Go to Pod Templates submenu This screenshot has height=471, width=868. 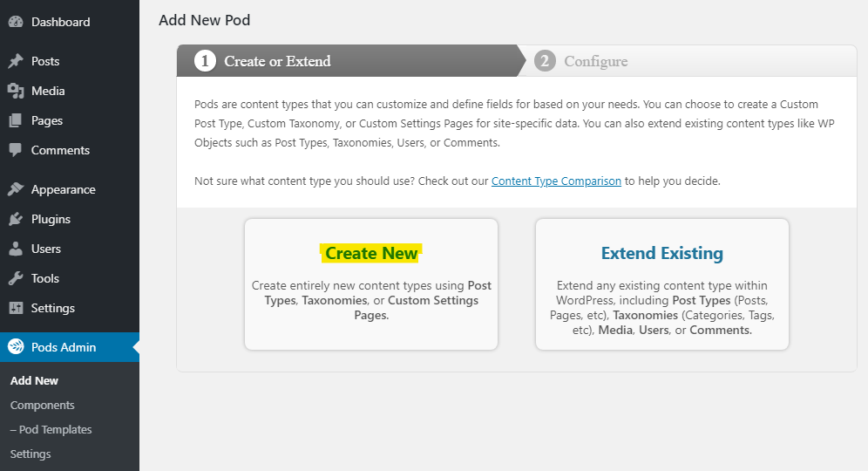[51, 429]
